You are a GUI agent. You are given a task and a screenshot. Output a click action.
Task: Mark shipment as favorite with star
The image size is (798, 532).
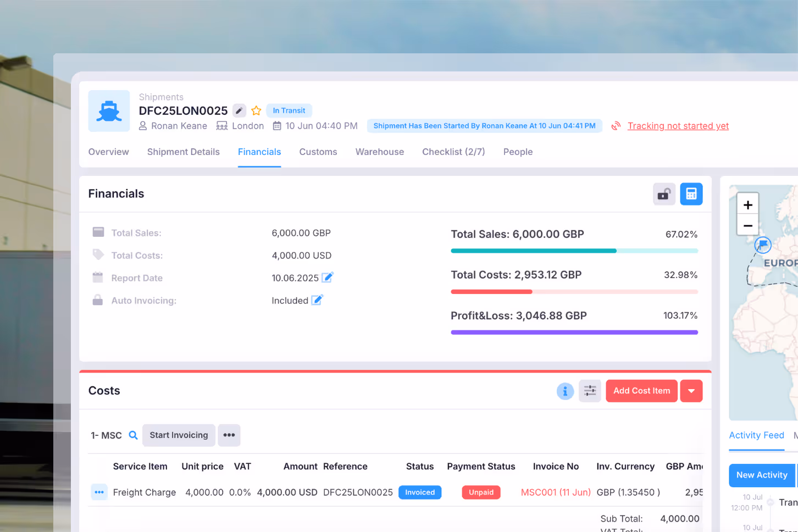(256, 110)
